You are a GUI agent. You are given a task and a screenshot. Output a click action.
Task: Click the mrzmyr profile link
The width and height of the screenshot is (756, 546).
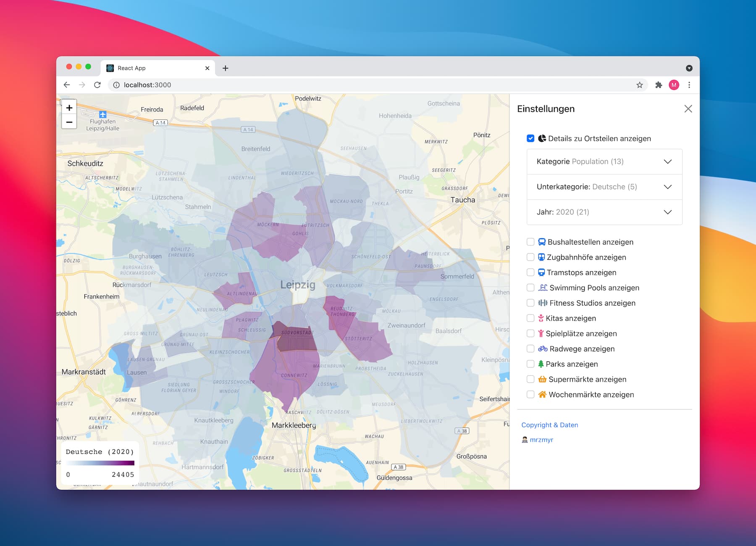(541, 439)
